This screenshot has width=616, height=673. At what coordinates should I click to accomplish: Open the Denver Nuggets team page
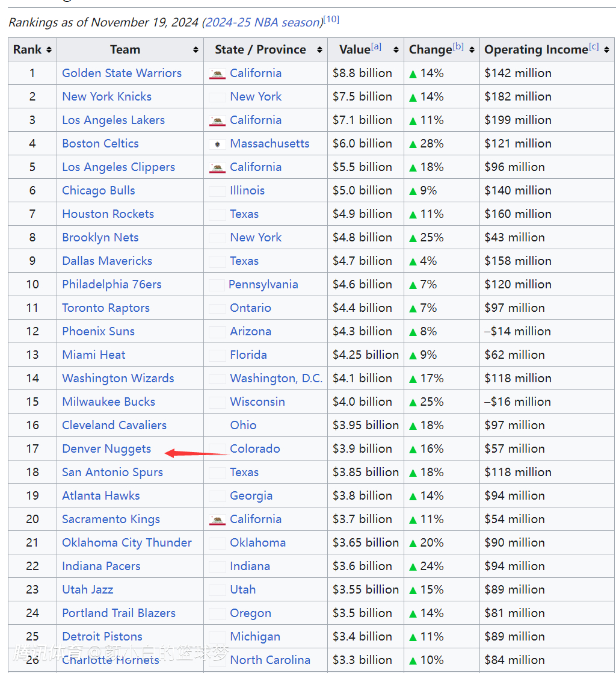point(106,448)
